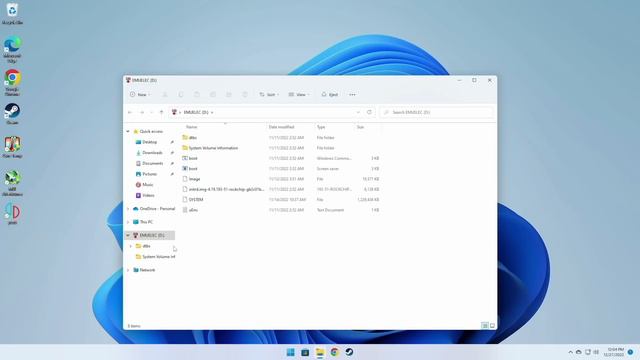640x360 pixels.
Task: Click the Cut icon in toolbar
Action: pos(165,95)
